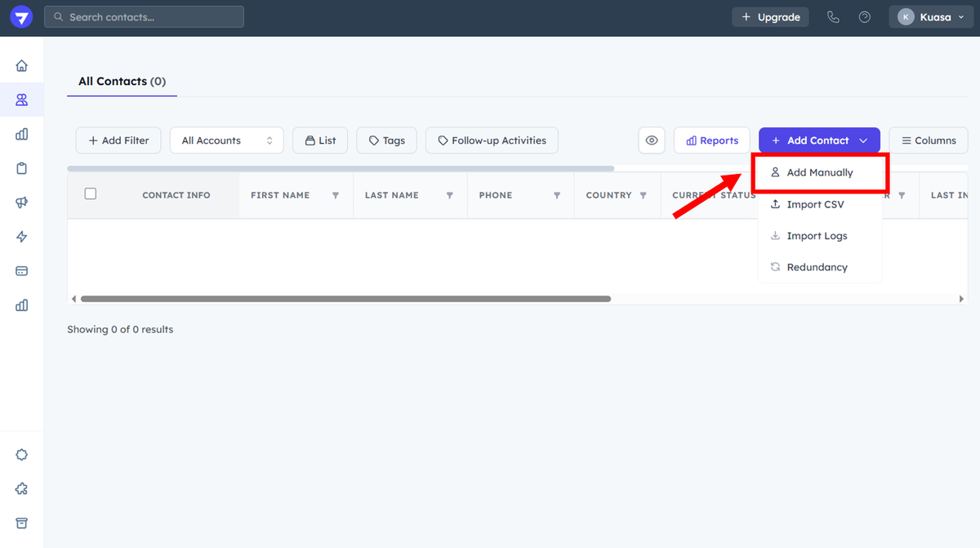Screen dimensions: 980x548
Task: Switch to the All Contacts tab
Action: 122,82
